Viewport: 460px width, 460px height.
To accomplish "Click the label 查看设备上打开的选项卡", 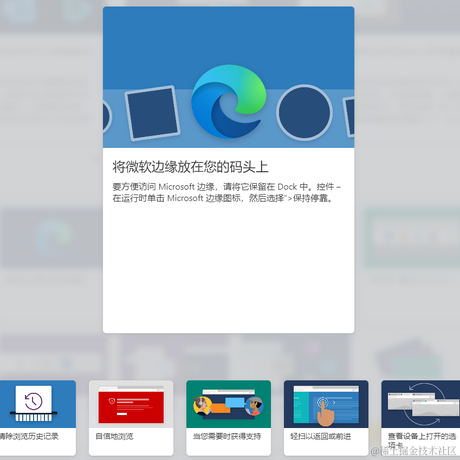I will (422, 440).
